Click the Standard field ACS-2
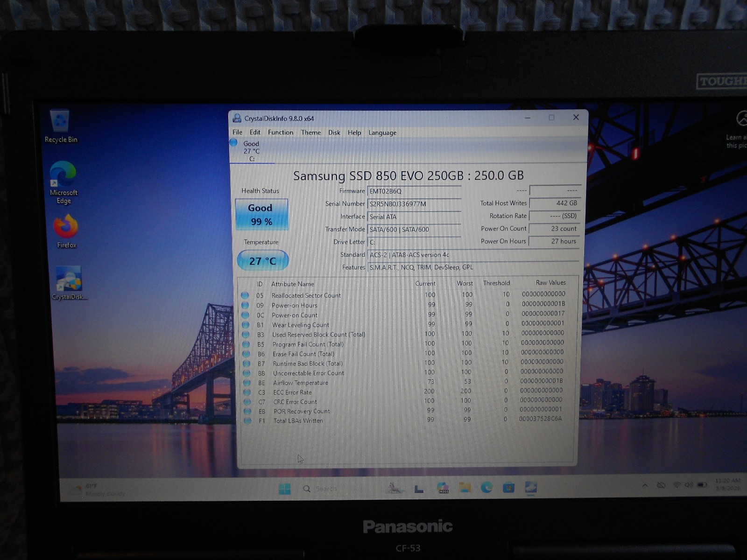The height and width of the screenshot is (560, 747). click(473, 255)
